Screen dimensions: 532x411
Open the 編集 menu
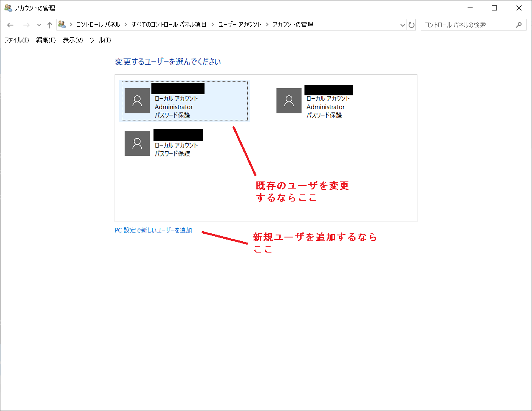45,40
